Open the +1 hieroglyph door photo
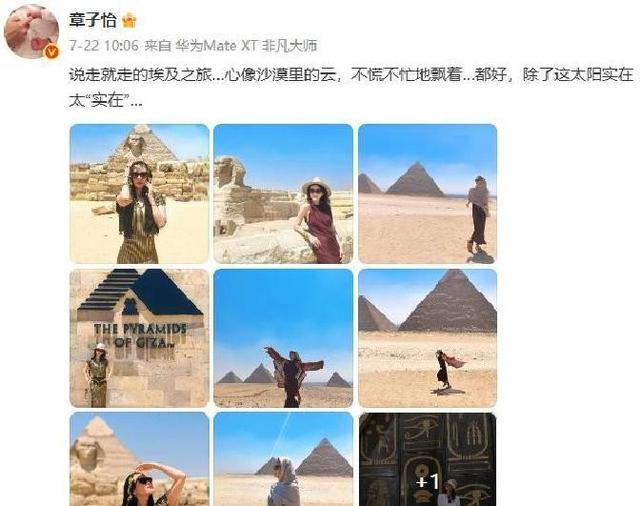 tap(427, 459)
